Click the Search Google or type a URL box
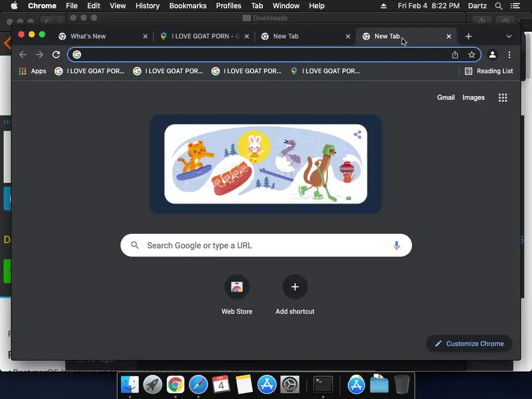532x399 pixels. tap(266, 245)
